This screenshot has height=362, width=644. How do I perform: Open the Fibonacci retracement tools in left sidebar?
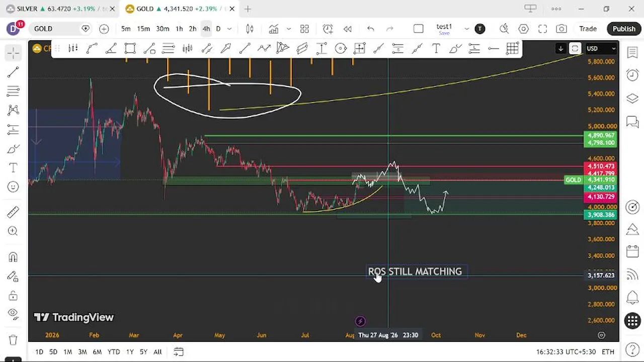pyautogui.click(x=13, y=92)
